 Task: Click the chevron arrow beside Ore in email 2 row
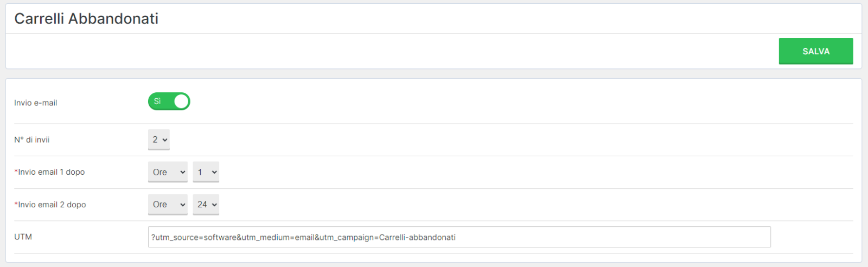click(x=183, y=205)
